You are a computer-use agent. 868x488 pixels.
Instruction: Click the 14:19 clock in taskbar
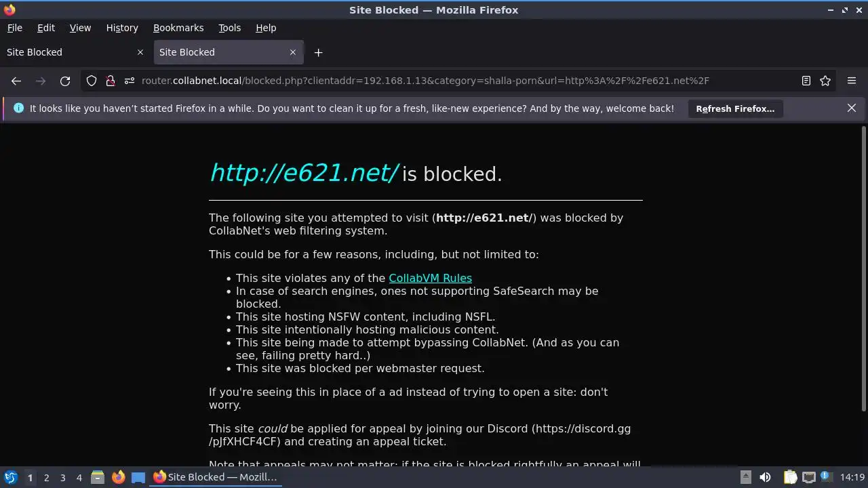tap(852, 477)
